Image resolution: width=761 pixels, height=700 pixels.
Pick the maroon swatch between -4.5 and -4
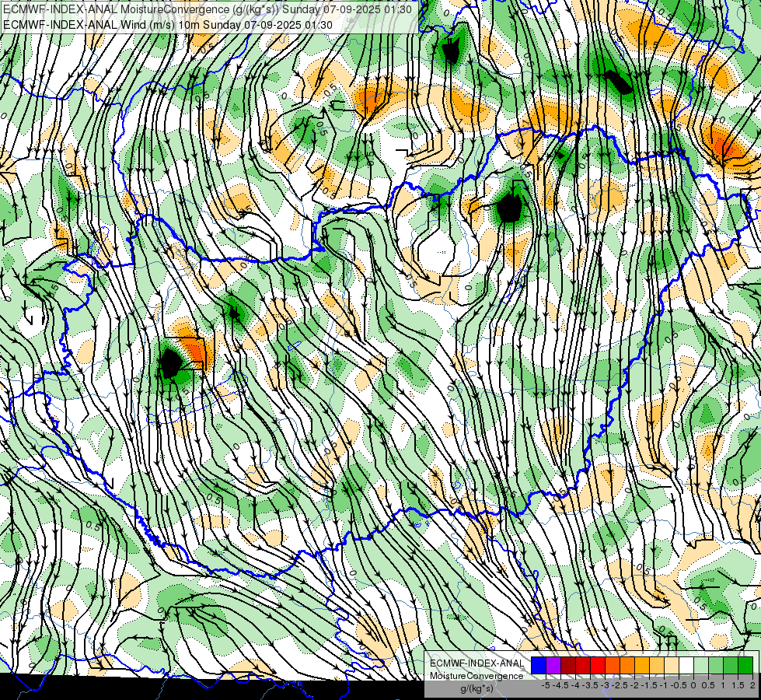tap(568, 665)
